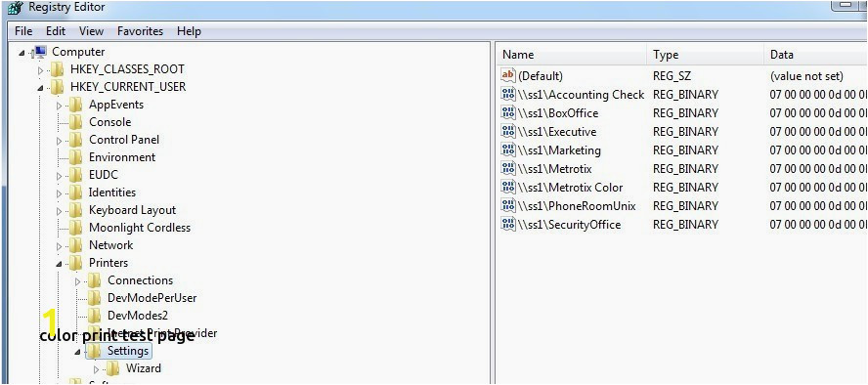Select the DevModes2 key

pyautogui.click(x=137, y=316)
